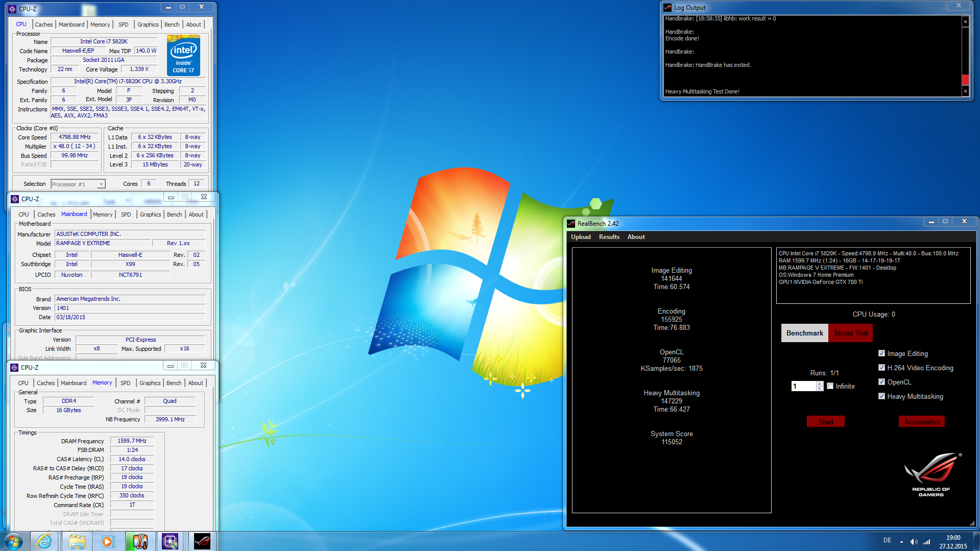This screenshot has width=980, height=551.
Task: Click the RealBench window resize grip
Action: point(972,523)
